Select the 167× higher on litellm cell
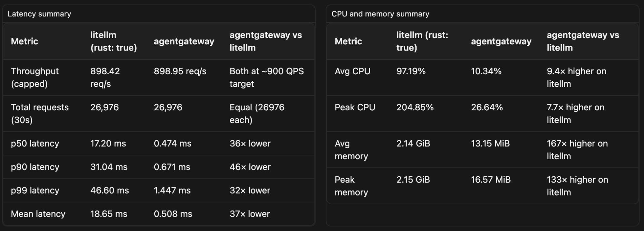 577,150
